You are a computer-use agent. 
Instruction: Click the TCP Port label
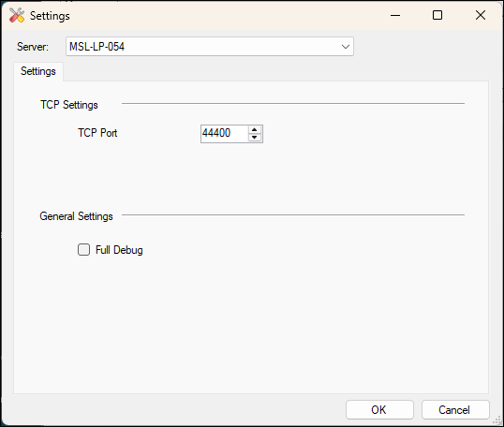[x=97, y=133]
